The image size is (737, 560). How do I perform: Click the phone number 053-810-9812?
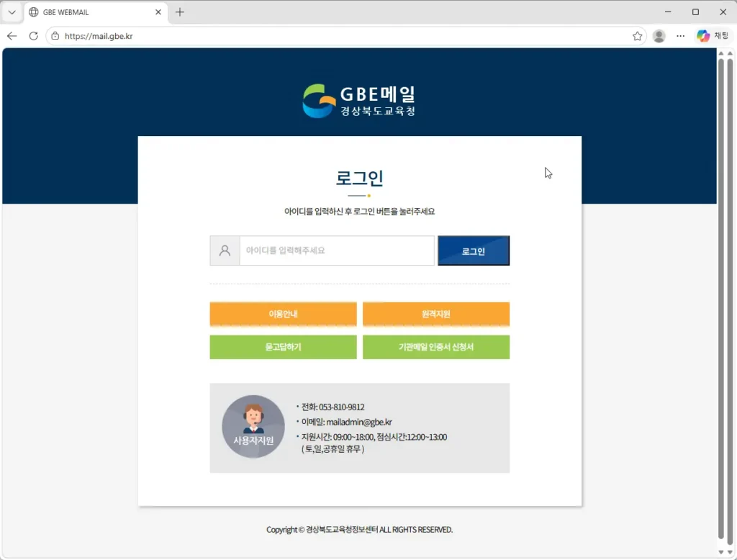pyautogui.click(x=342, y=407)
